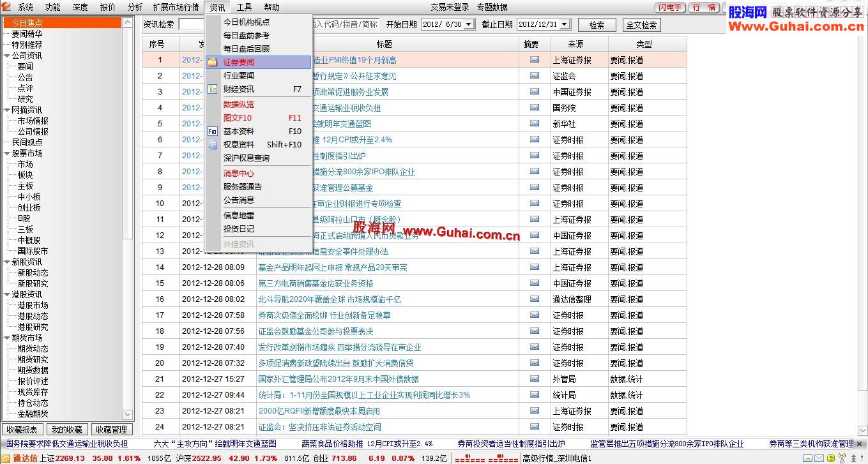The width and height of the screenshot is (868, 464).
Task: Choose 投资日记 menu entry
Action: tap(238, 229)
